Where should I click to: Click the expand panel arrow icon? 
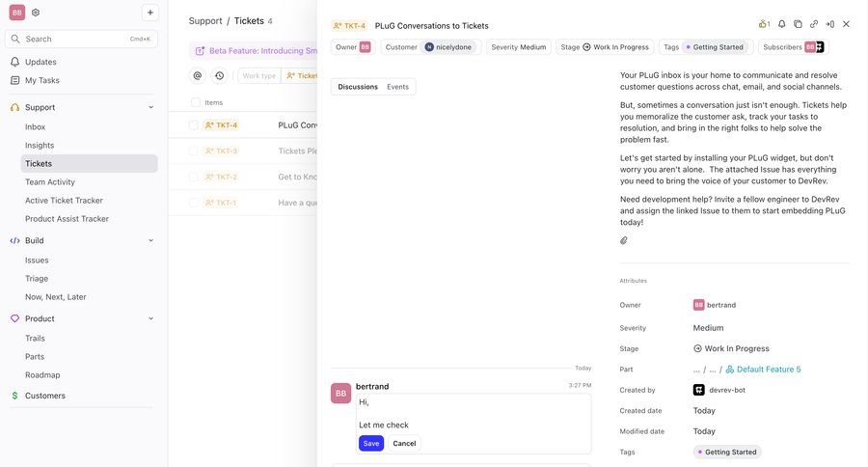pos(829,24)
